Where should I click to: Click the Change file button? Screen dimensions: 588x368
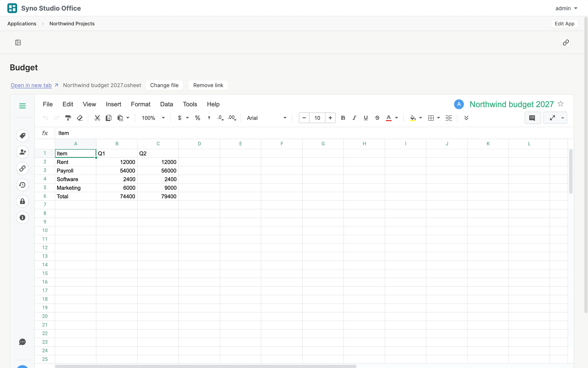[x=164, y=85]
